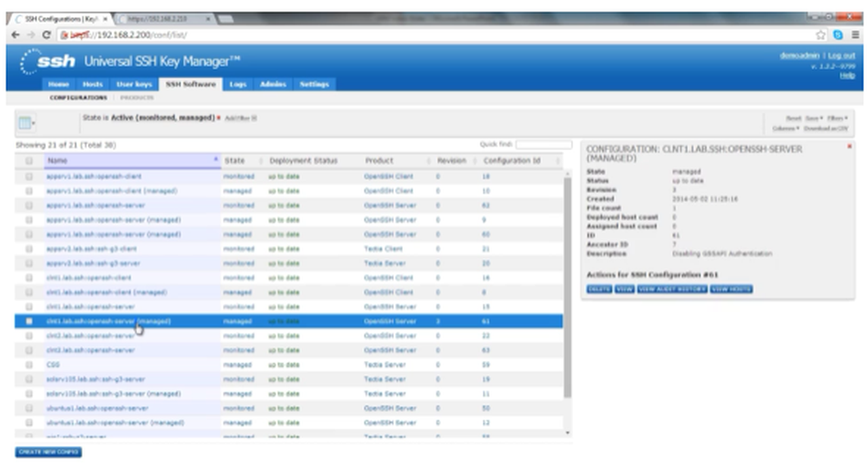Viewport: 868px width, 467px height.
Task: Open the Home tab
Action: pos(58,84)
